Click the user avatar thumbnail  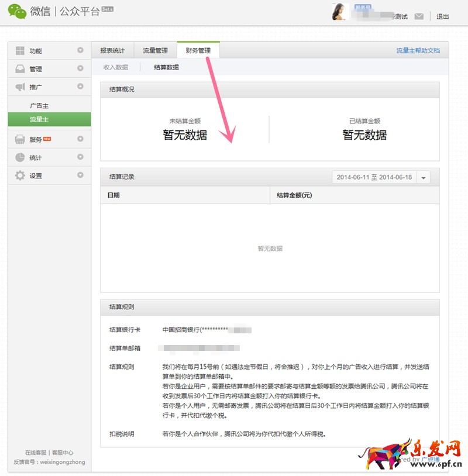click(341, 12)
